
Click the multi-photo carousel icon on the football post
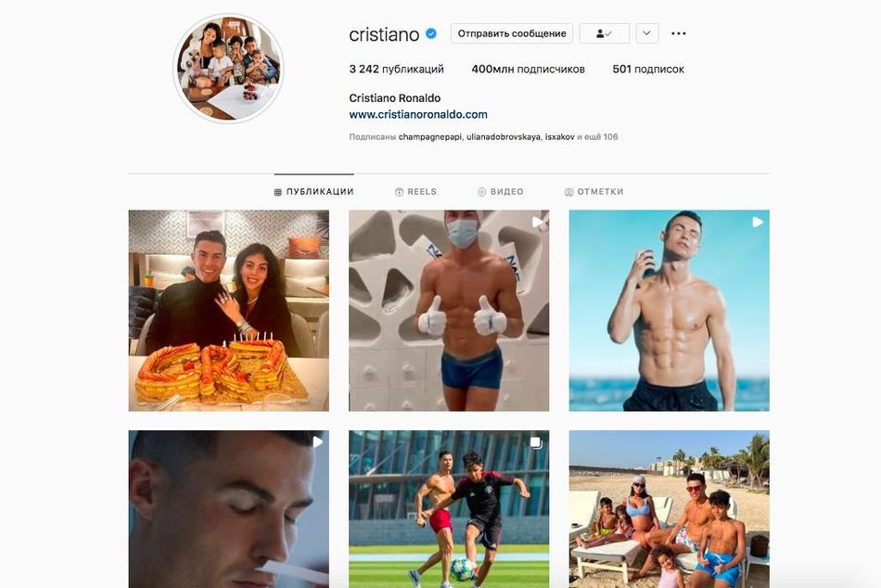tap(536, 443)
